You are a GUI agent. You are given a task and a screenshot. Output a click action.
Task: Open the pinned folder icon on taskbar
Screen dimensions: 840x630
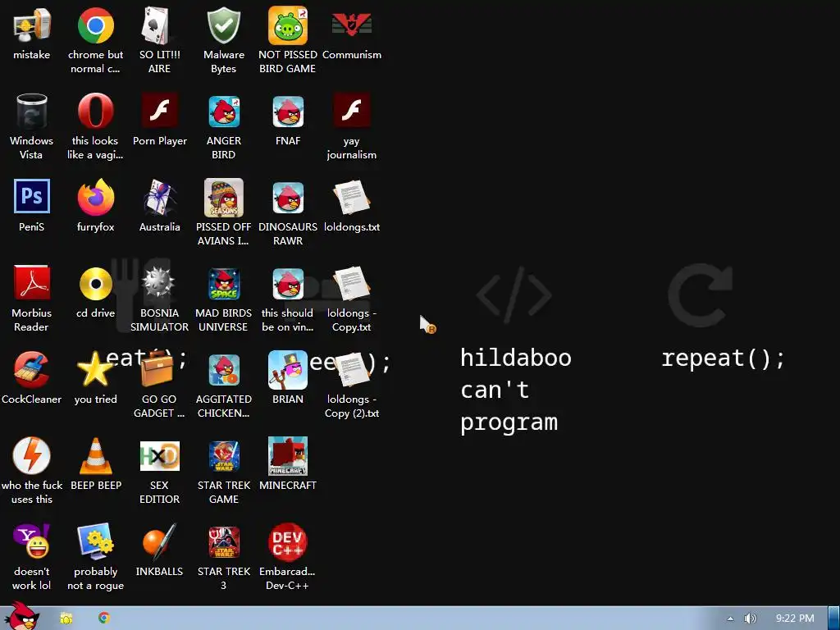[66, 619]
